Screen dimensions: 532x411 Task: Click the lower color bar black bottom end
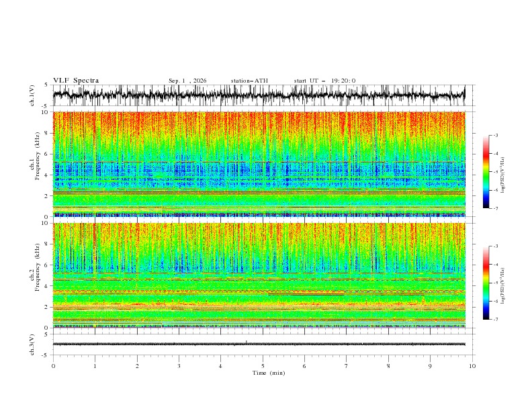pyautogui.click(x=486, y=317)
